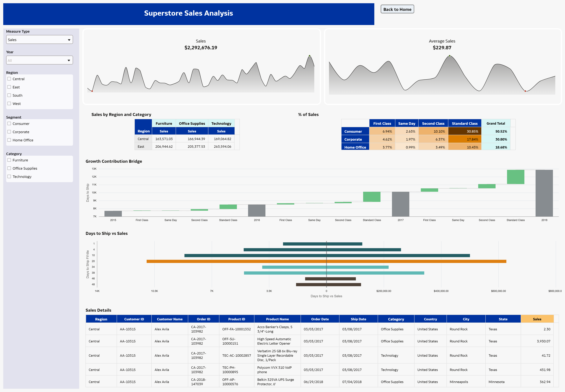Viewport: 565px width, 392px height.
Task: Tick the Furniture category checkbox
Action: click(9, 160)
